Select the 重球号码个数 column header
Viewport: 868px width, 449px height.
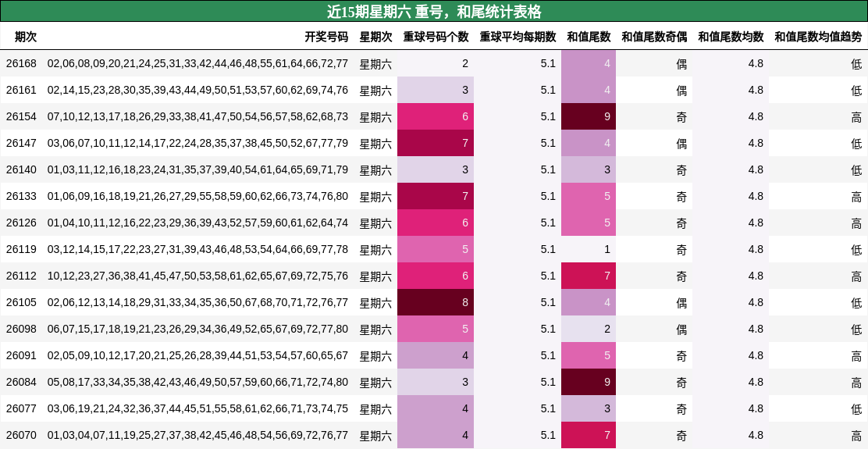[436, 37]
